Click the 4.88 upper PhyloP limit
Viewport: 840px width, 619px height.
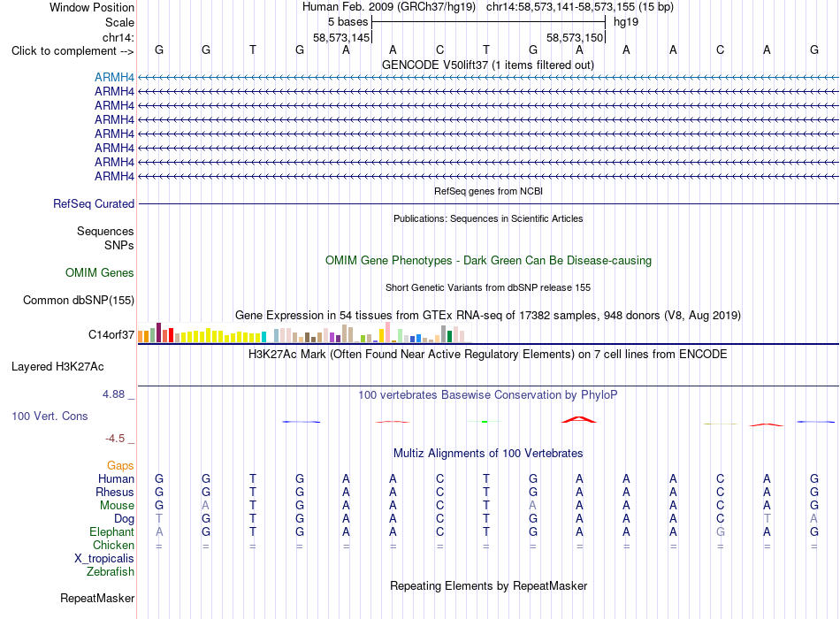[x=113, y=394]
